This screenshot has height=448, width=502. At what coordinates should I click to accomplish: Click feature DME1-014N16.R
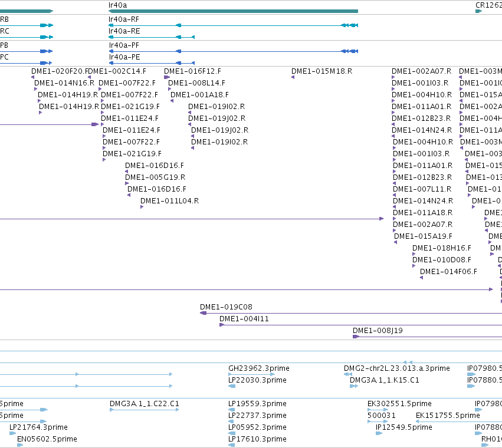(x=64, y=83)
